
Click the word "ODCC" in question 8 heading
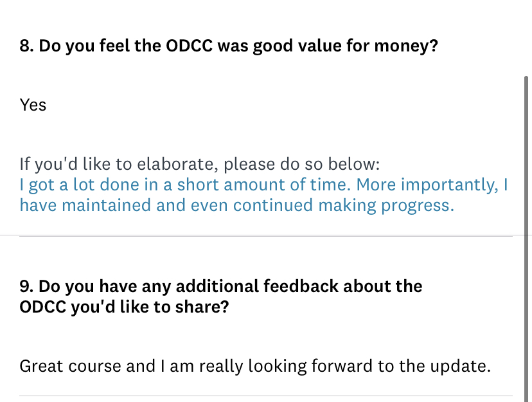(190, 46)
